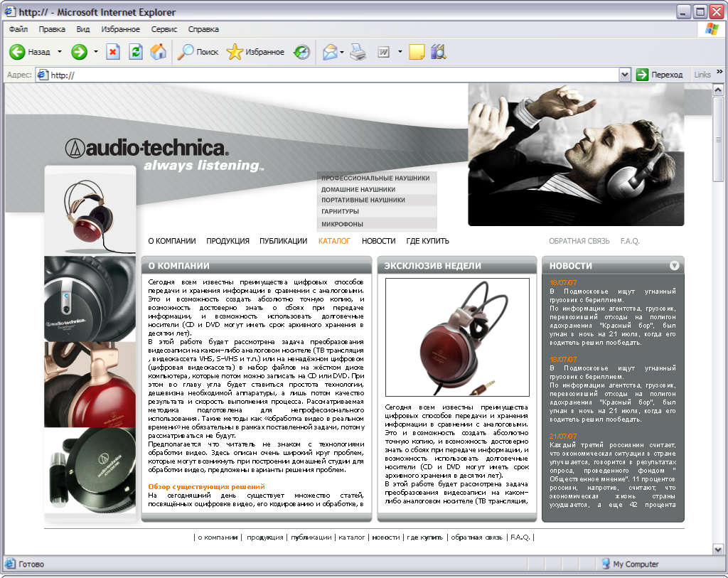Open ПУБЛИКАЦИИ navigation link
Screen dimensions: 728x578
283,241
